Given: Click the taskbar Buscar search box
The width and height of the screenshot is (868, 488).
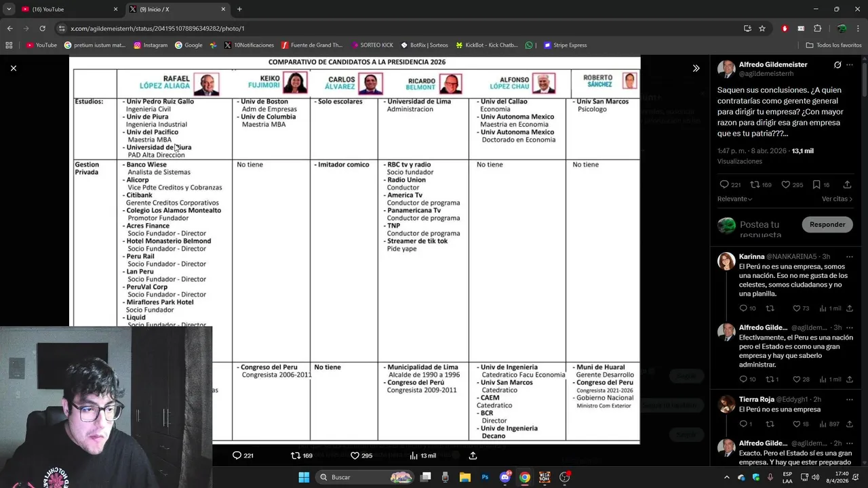Looking at the screenshot, I should tap(366, 477).
